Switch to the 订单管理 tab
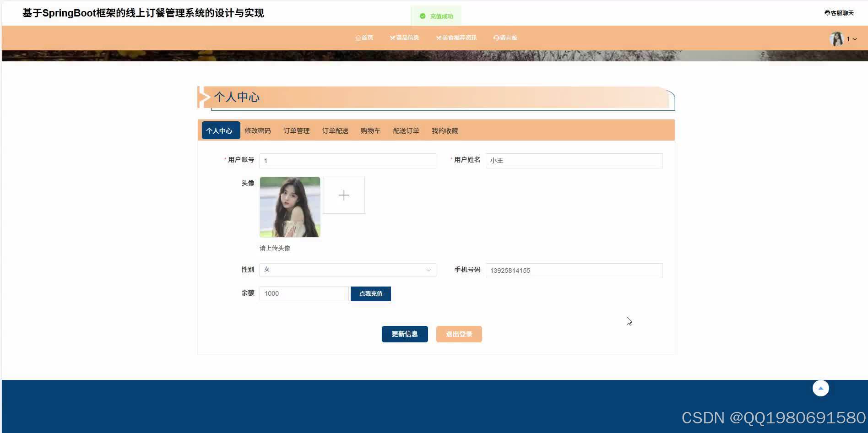The image size is (868, 433). tap(297, 131)
